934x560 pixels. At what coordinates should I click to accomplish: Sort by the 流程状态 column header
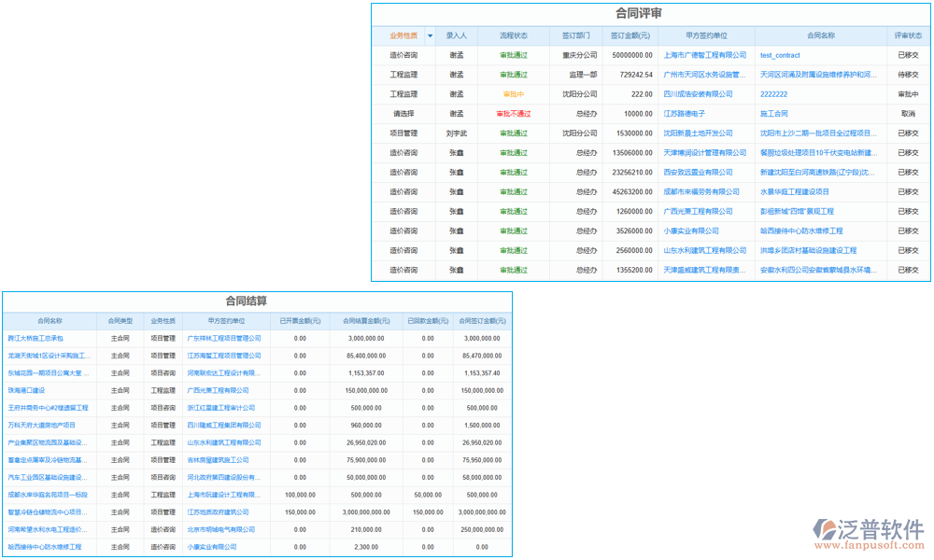[x=513, y=36]
